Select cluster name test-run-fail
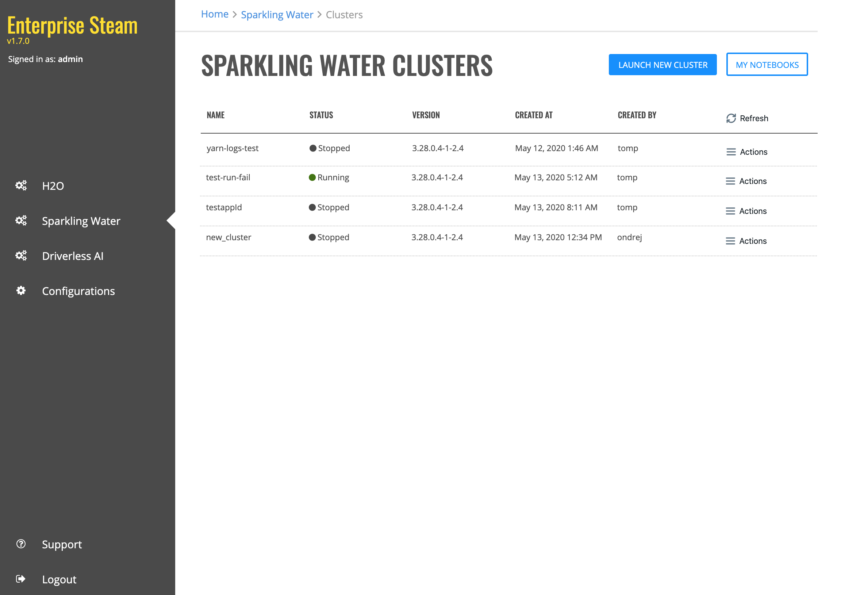Screen dimensions: 868x595 tap(228, 177)
